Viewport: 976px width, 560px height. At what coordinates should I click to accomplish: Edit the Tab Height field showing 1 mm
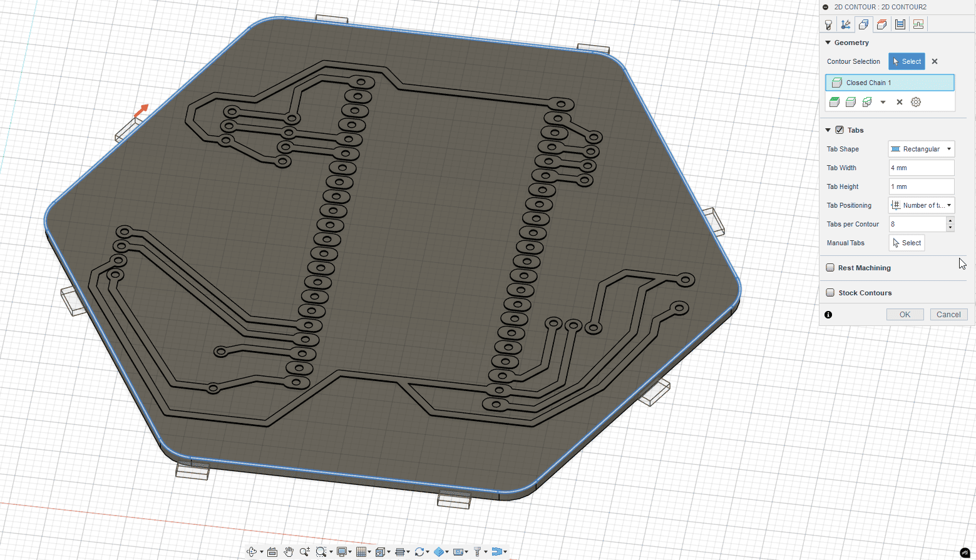(922, 186)
